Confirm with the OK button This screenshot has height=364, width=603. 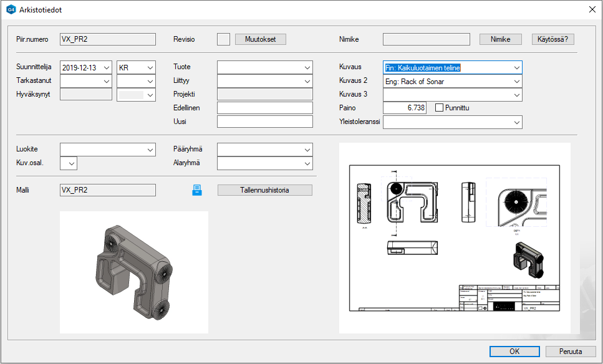pyautogui.click(x=514, y=352)
